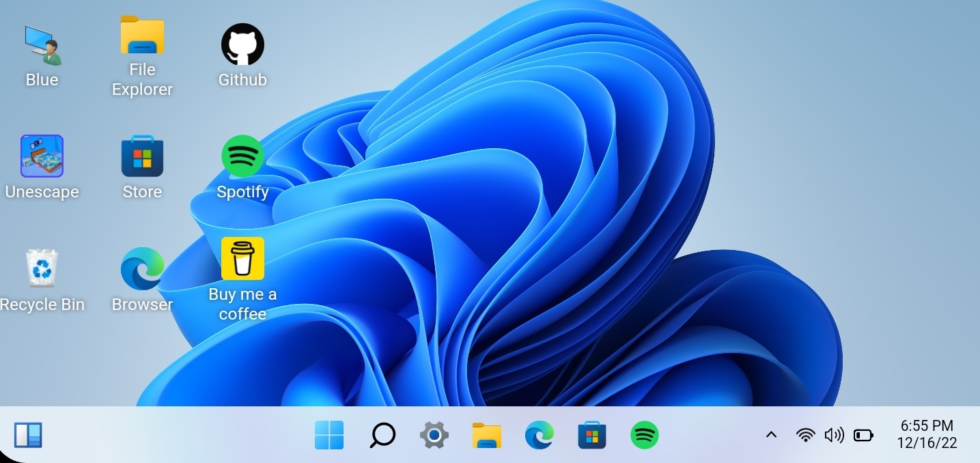This screenshot has width=980, height=463.
Task: Open the Blue desktop shortcut
Action: tap(42, 56)
